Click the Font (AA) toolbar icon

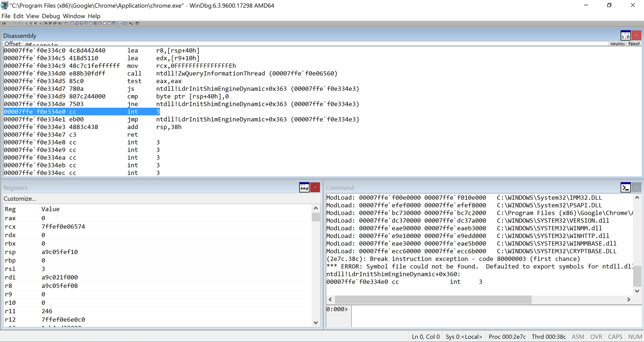click(131, 23)
